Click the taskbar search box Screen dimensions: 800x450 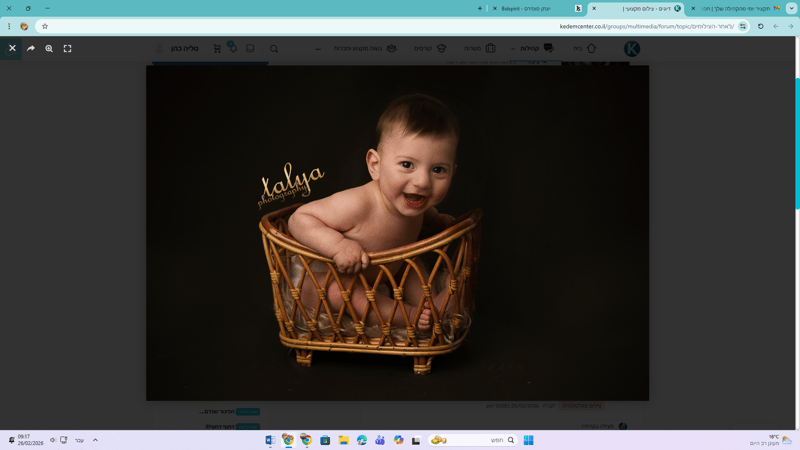point(472,440)
